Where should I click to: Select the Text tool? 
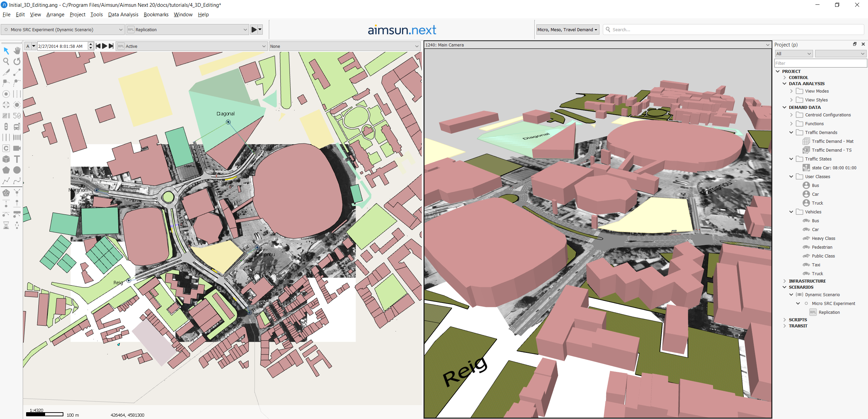[17, 159]
